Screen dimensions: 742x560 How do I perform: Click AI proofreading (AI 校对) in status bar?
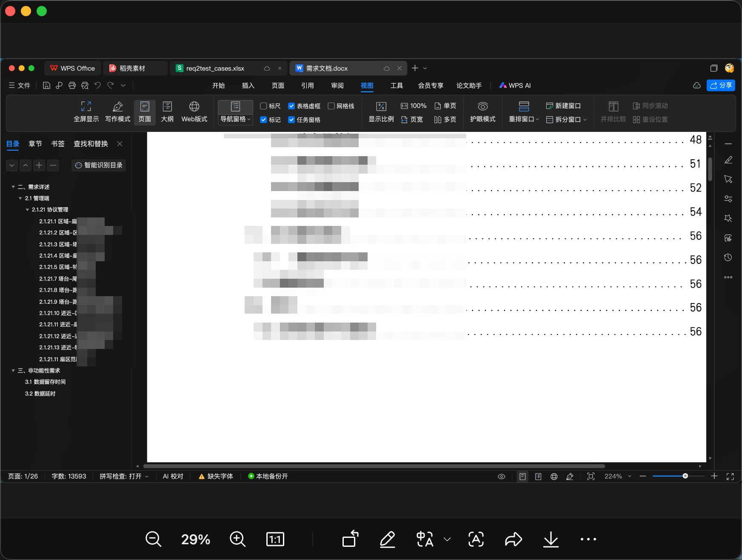tap(173, 477)
